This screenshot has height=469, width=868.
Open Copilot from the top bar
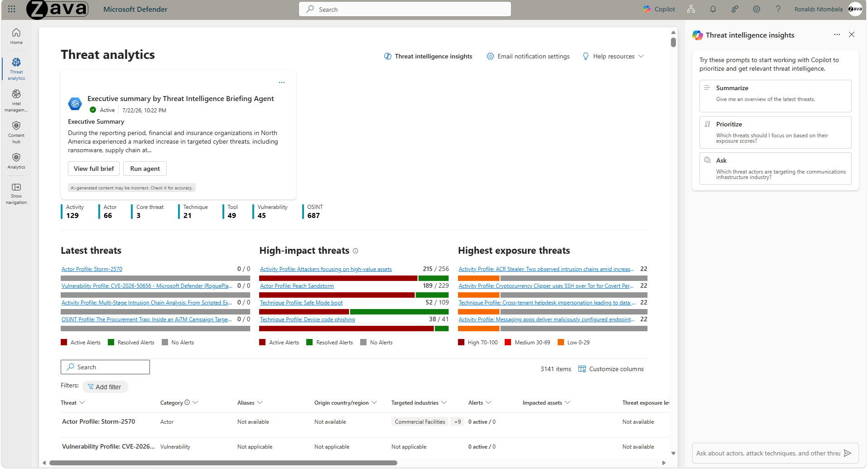pyautogui.click(x=659, y=9)
